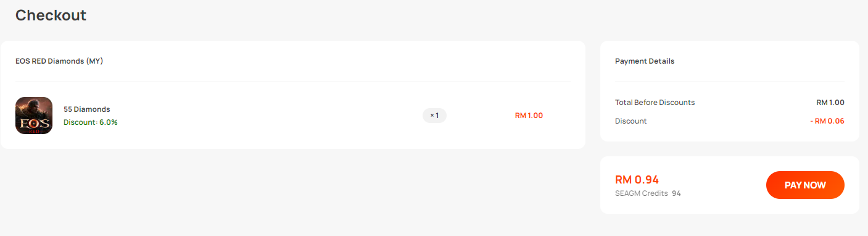Click the final total RM 0.94
This screenshot has width=868, height=236.
pyautogui.click(x=637, y=180)
